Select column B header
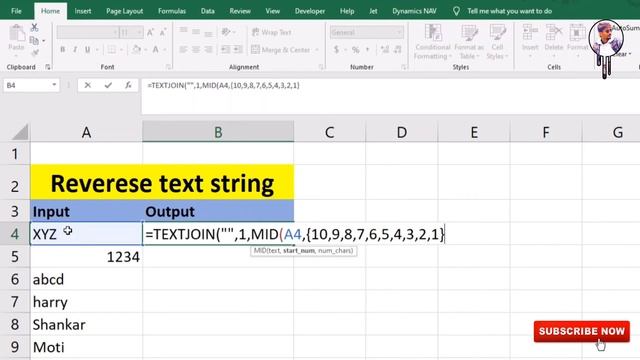 [218, 132]
